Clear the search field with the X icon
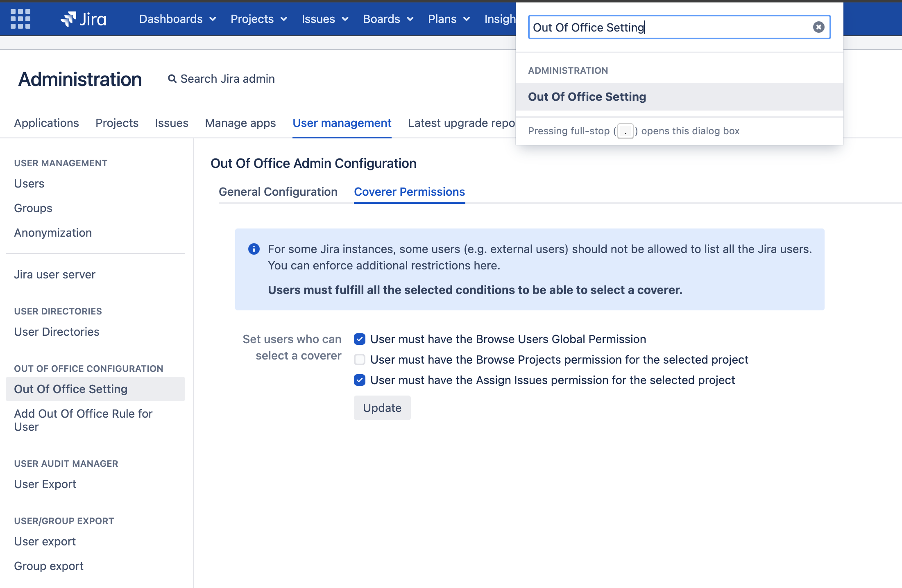Screen dimensions: 902x588 click(x=818, y=27)
